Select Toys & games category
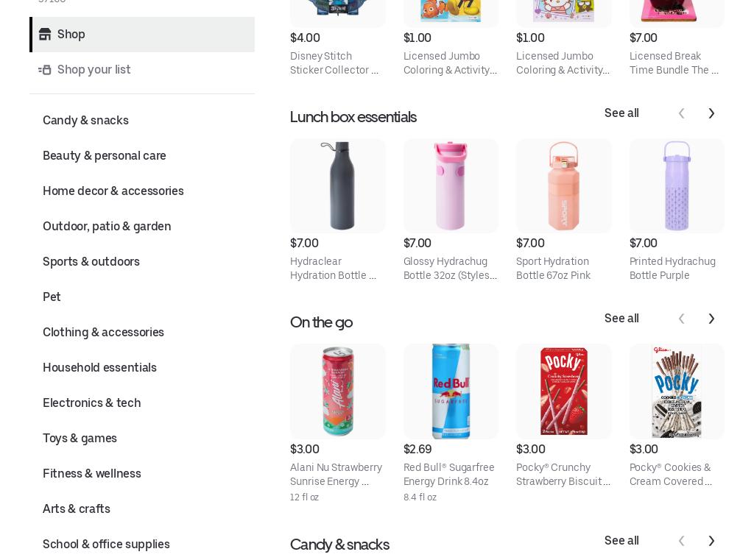This screenshot has width=754, height=560. point(80,439)
